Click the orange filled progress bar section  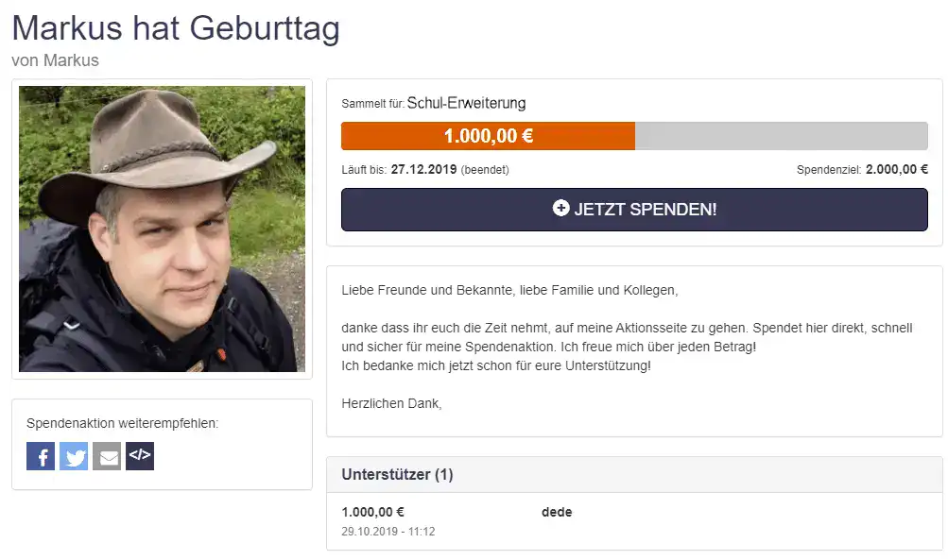click(488, 136)
